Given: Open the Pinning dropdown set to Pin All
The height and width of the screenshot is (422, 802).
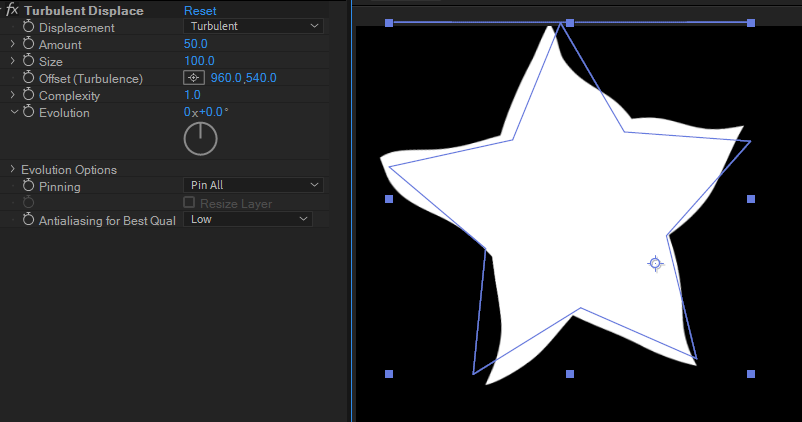Looking at the screenshot, I should (x=253, y=185).
